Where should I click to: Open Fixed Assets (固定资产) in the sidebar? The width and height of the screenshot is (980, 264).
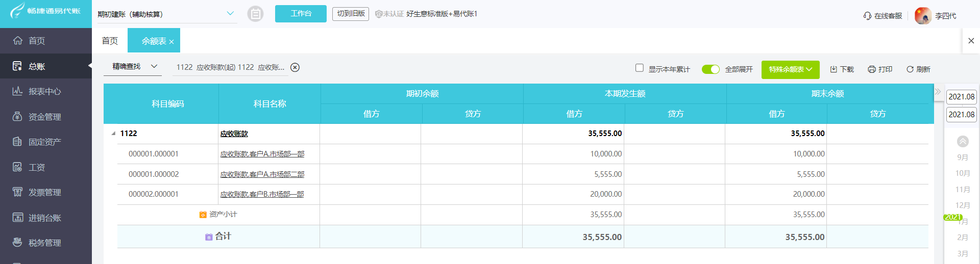pyautogui.click(x=18, y=142)
